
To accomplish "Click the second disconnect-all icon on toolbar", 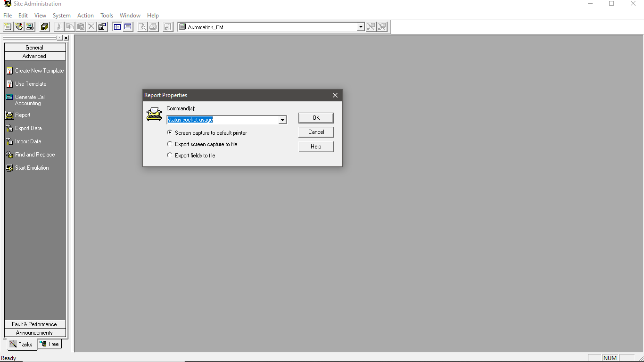I will click(x=382, y=27).
